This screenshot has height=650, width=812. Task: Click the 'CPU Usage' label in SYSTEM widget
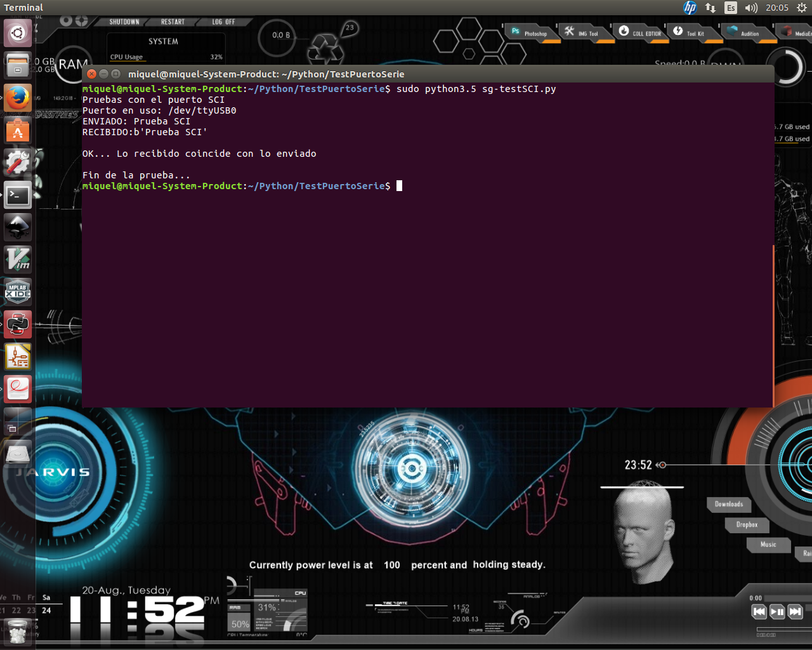[126, 57]
